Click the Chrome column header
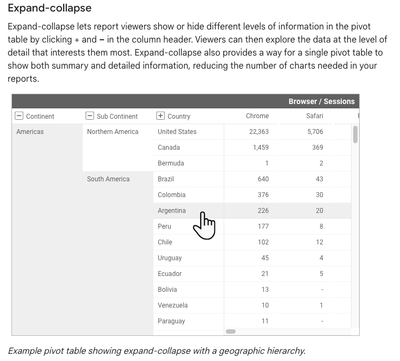Viewport: 400px width, 361px height. point(257,116)
